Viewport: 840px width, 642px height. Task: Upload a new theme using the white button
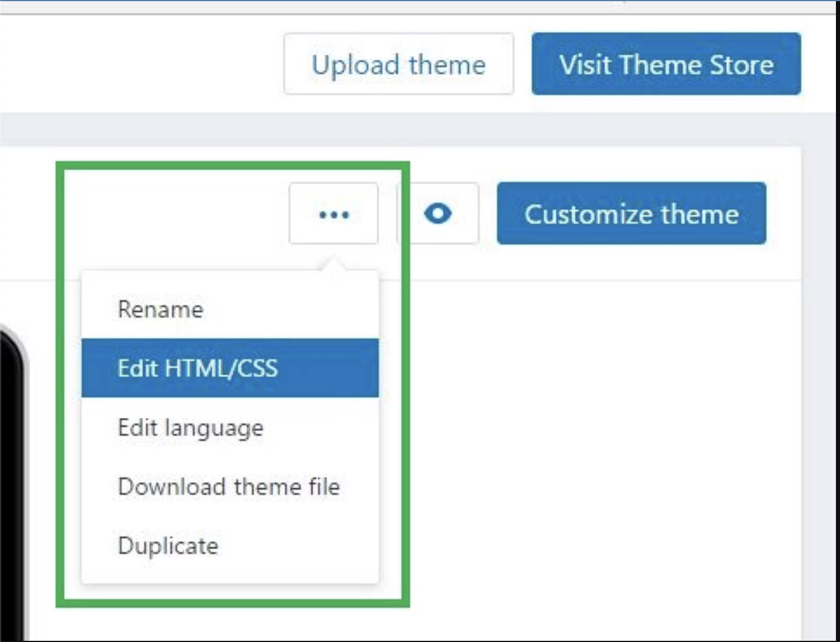point(399,64)
